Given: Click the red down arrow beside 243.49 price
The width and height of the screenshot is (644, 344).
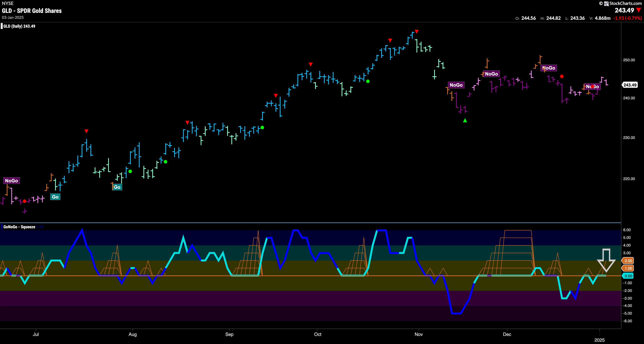Looking at the screenshot, I should point(639,10).
